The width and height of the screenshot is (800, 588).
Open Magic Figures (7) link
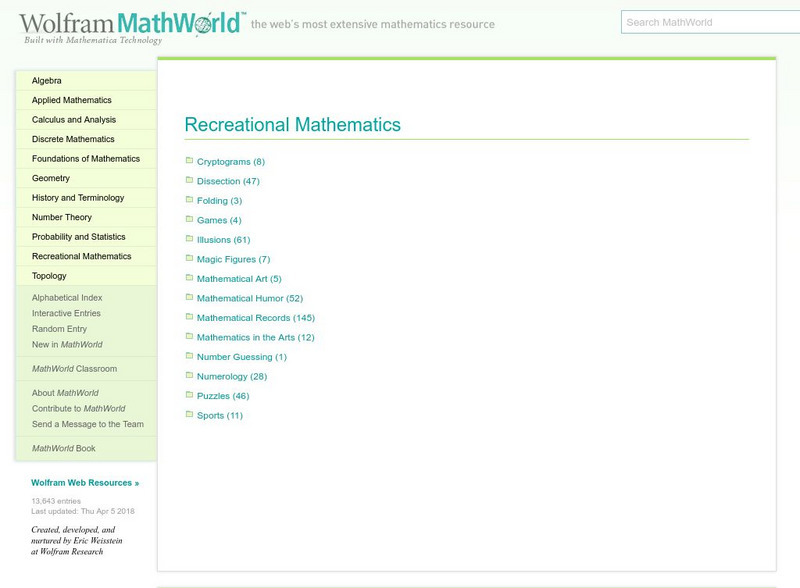click(x=233, y=259)
